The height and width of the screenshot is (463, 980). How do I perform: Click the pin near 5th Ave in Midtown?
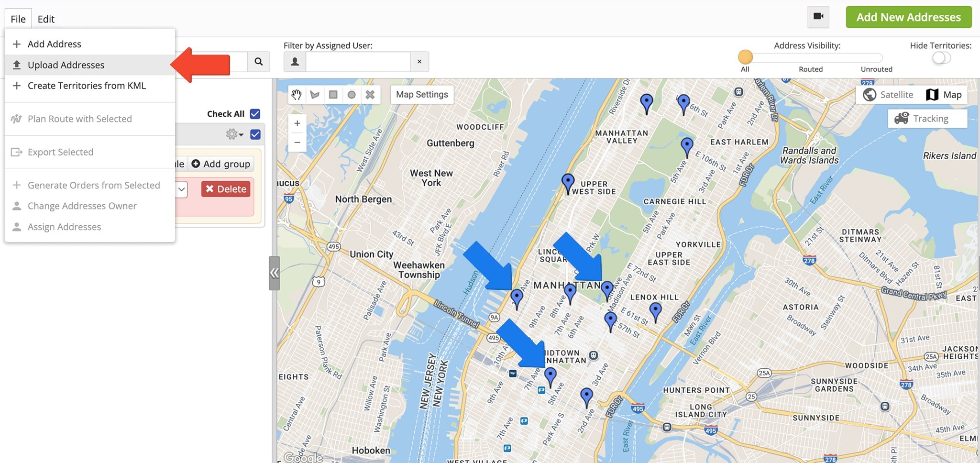click(551, 376)
